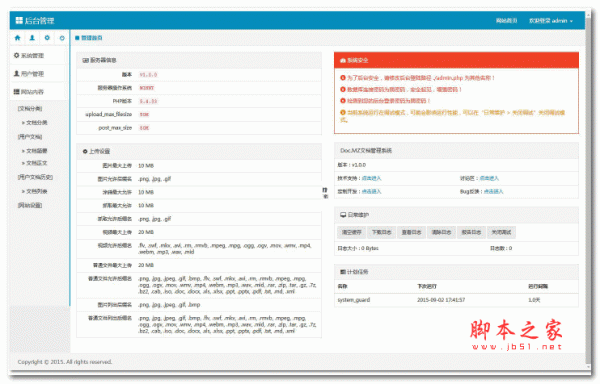Expand the [用户文档] sidebar group
This screenshot has width=600, height=384.
coord(30,137)
